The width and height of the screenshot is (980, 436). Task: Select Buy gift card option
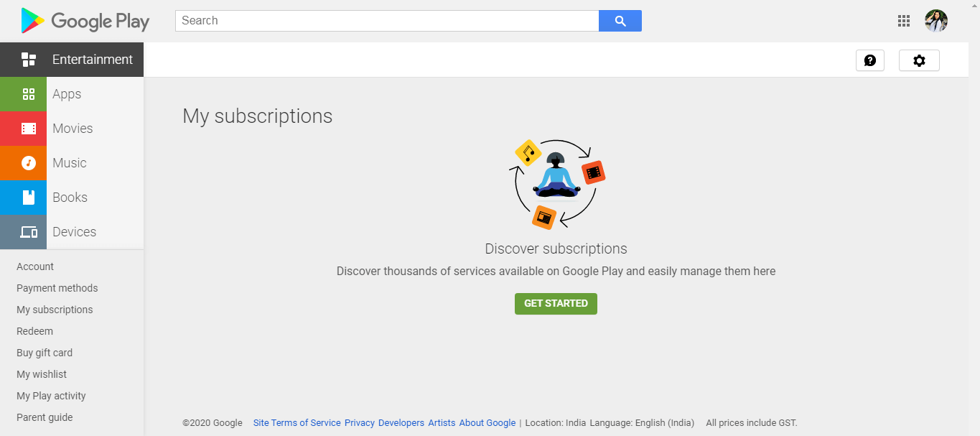45,353
